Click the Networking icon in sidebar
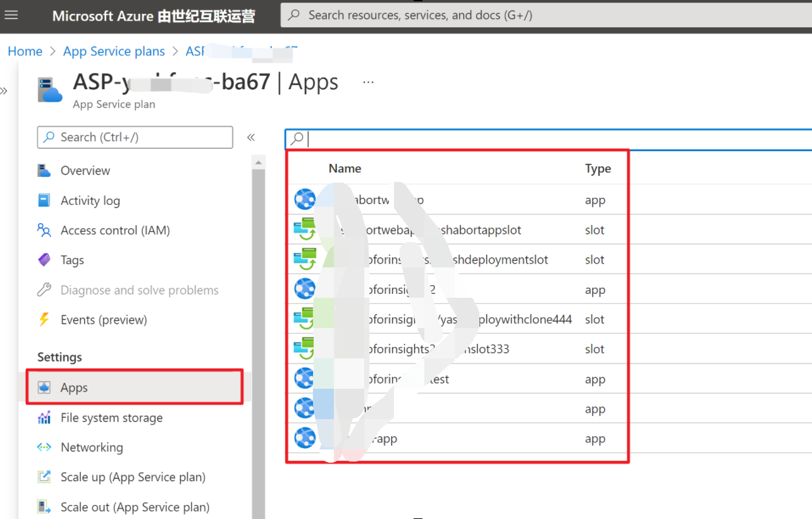Viewport: 812px width, 519px height. (x=44, y=448)
